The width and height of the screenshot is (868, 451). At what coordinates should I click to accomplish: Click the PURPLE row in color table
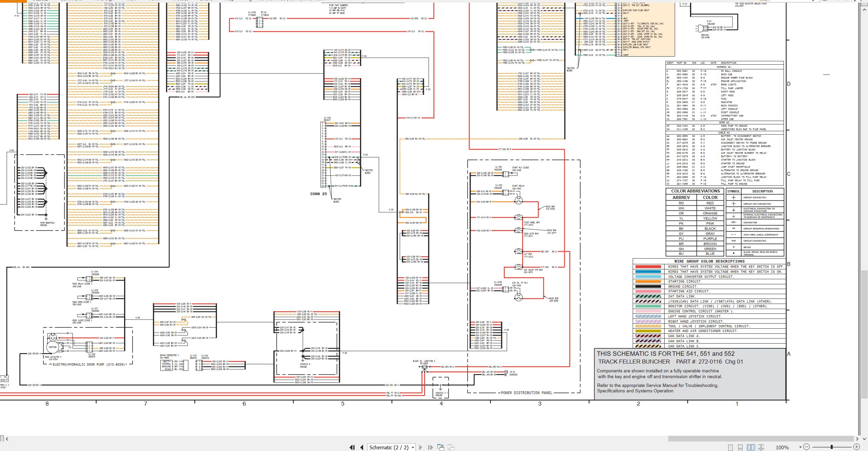pyautogui.click(x=695, y=239)
